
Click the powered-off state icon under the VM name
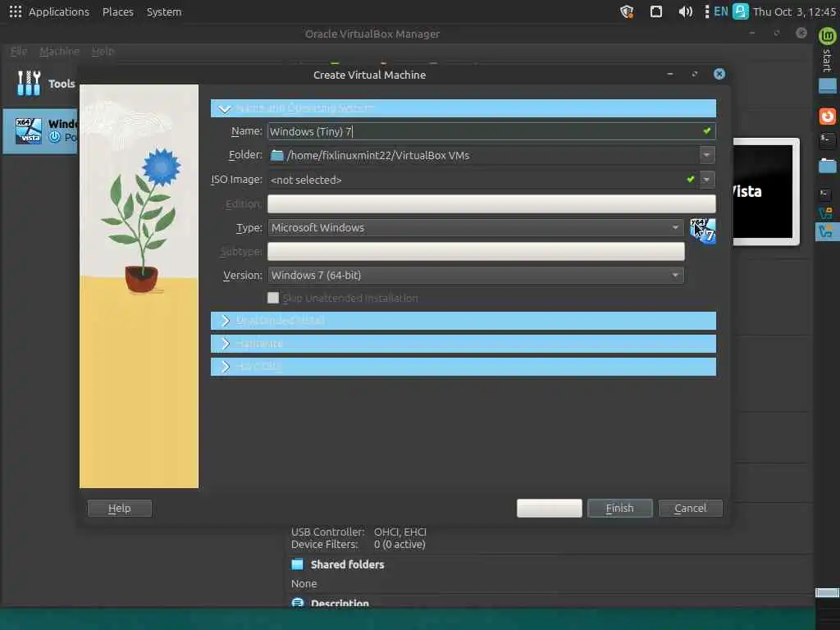(55, 137)
